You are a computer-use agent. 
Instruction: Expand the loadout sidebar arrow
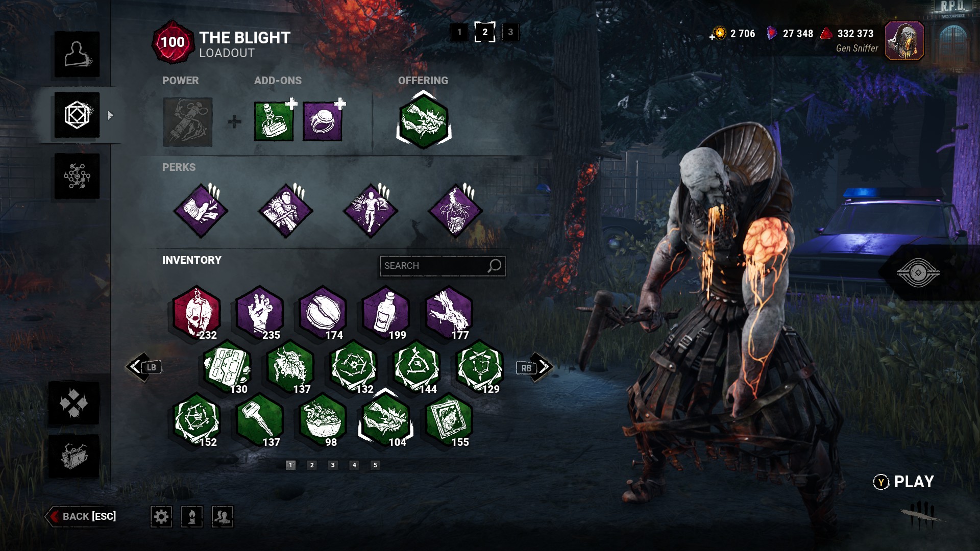[111, 115]
